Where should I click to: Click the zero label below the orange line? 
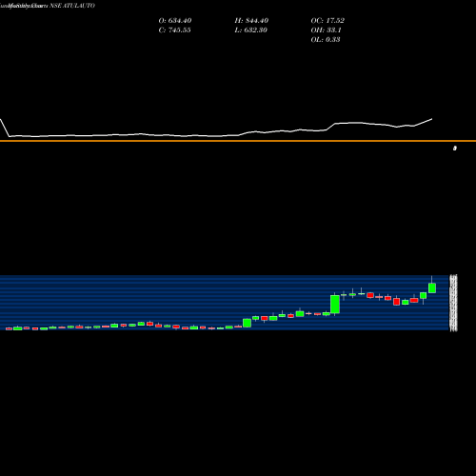coord(455,149)
